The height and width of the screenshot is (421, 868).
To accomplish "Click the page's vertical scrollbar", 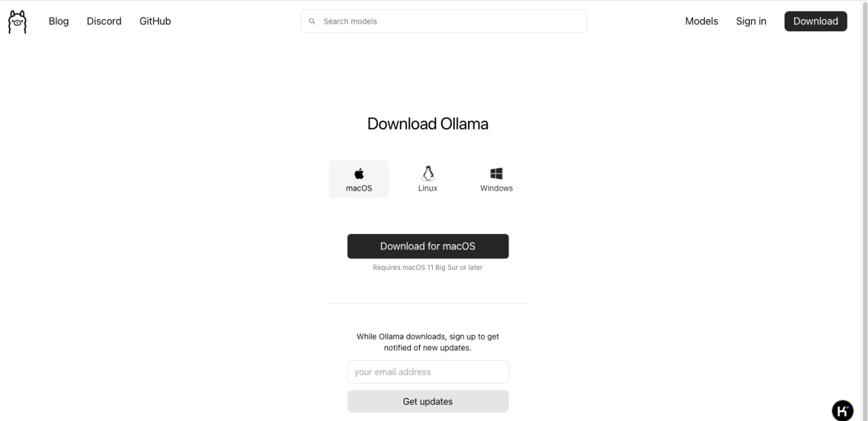I will [x=863, y=203].
